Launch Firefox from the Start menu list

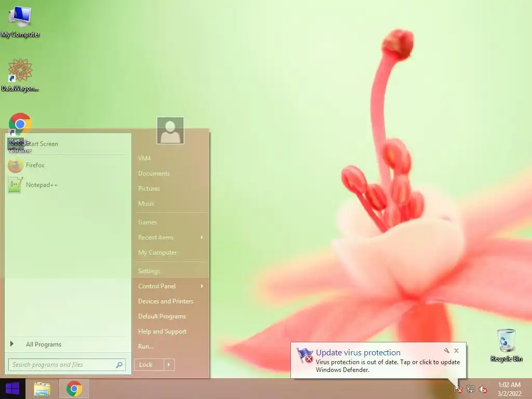coord(68,165)
